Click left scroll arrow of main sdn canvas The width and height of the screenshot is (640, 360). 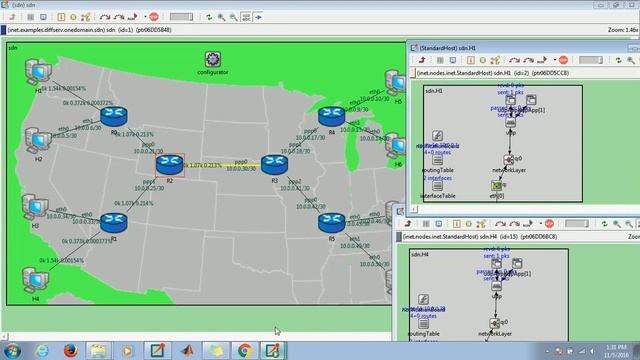coord(4,336)
